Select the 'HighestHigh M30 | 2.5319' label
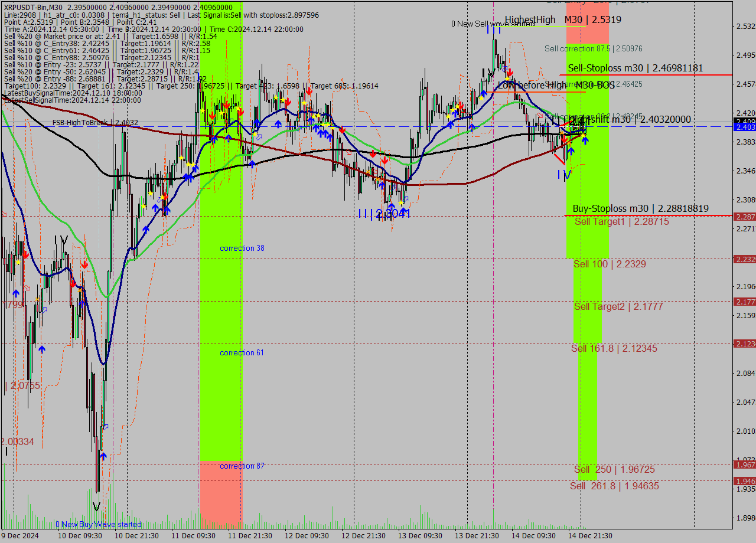 pyautogui.click(x=563, y=19)
